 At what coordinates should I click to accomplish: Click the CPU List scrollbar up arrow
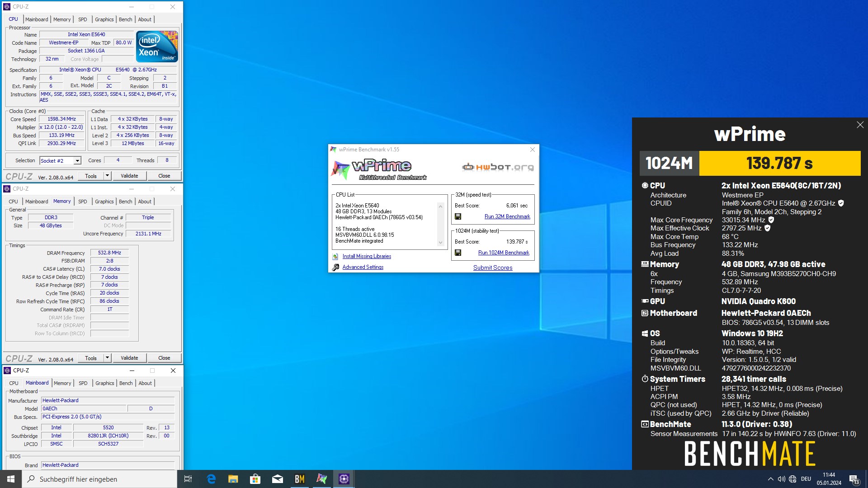point(440,206)
